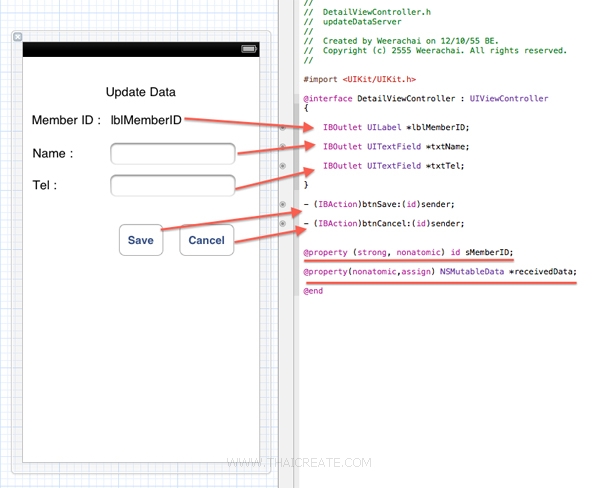Click the Tel text field
The height and width of the screenshot is (488, 600).
click(172, 185)
